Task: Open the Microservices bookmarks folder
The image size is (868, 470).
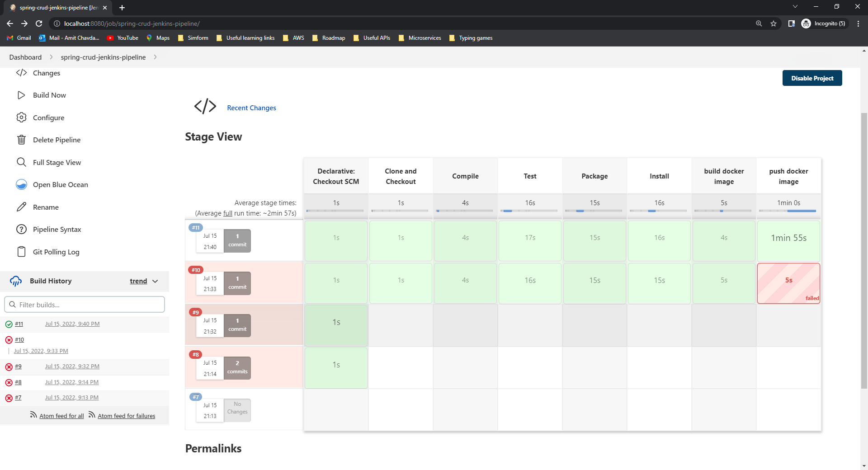Action: pyautogui.click(x=424, y=38)
